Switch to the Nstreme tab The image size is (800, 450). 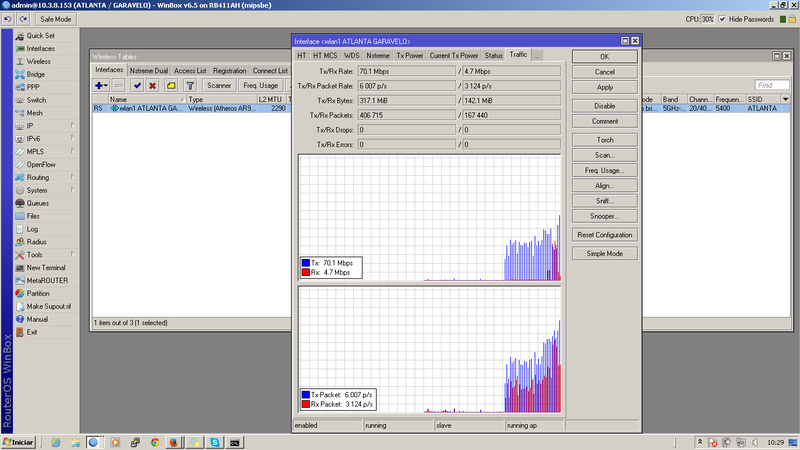pyautogui.click(x=378, y=56)
